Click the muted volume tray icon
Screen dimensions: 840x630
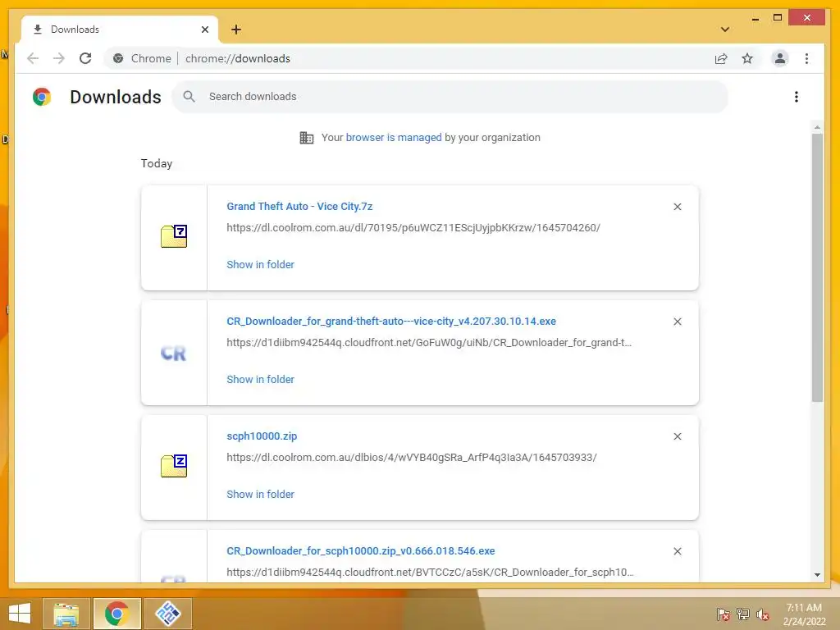(x=762, y=614)
